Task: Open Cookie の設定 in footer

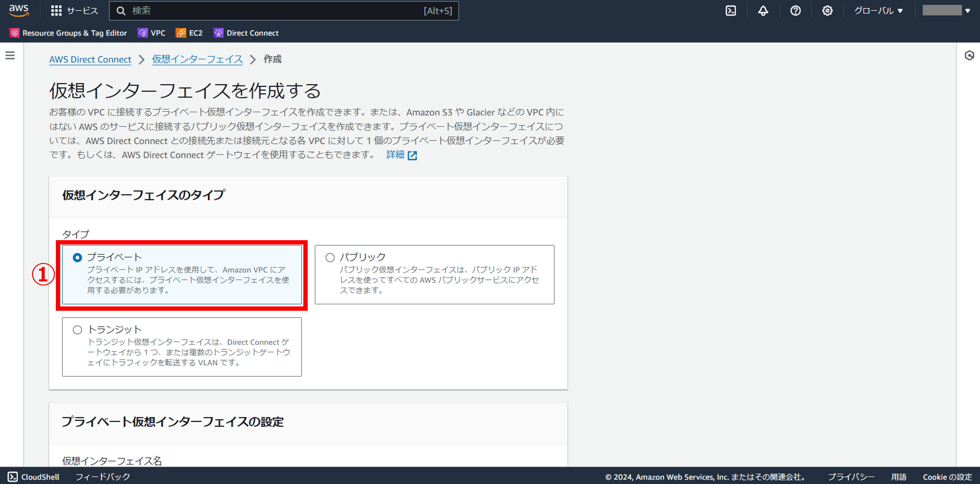Action: pyautogui.click(x=947, y=477)
